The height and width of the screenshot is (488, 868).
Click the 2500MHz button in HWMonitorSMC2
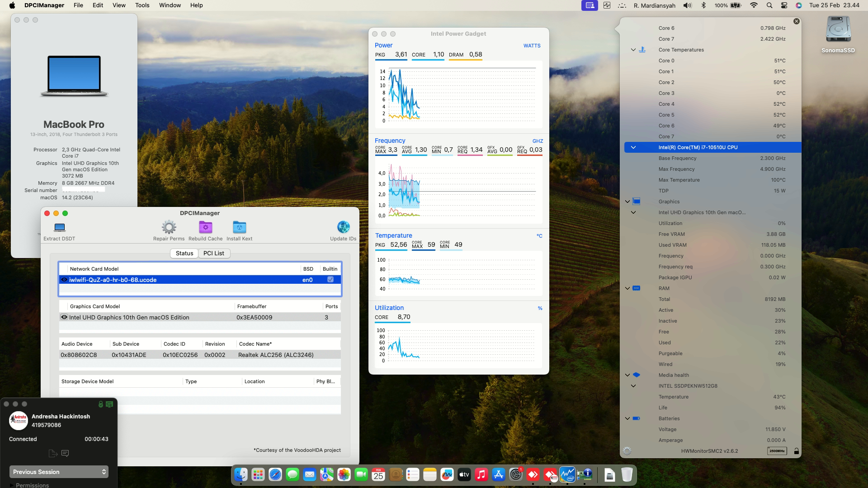pos(776,450)
